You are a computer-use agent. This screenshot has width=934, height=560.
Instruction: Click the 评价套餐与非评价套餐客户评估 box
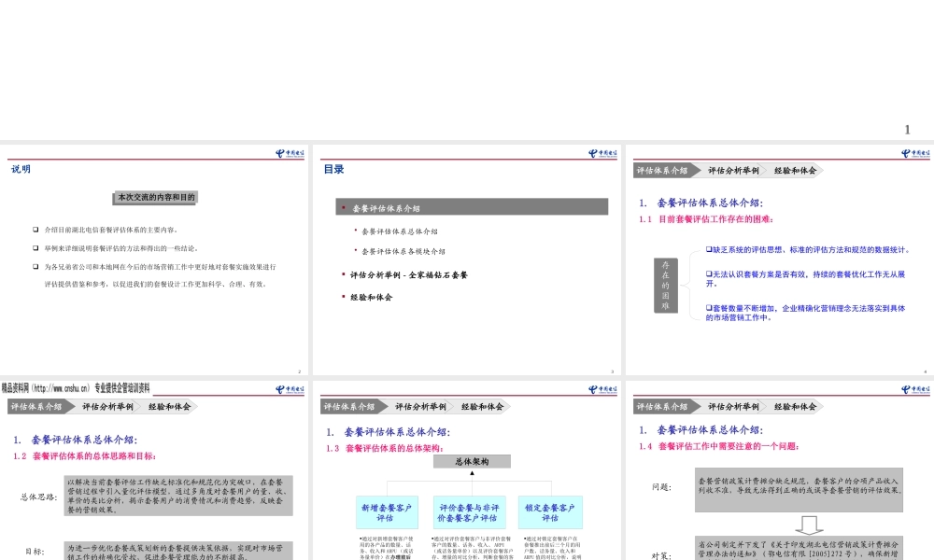(x=470, y=512)
